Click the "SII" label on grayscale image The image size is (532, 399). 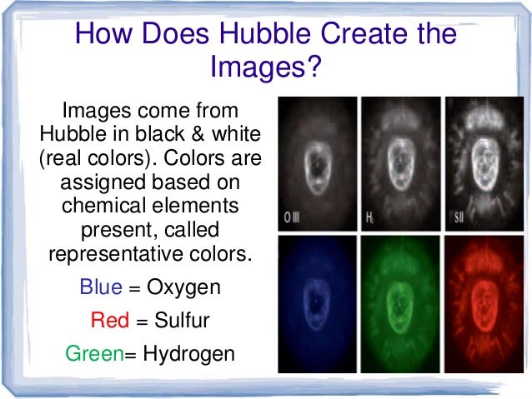click(x=459, y=217)
